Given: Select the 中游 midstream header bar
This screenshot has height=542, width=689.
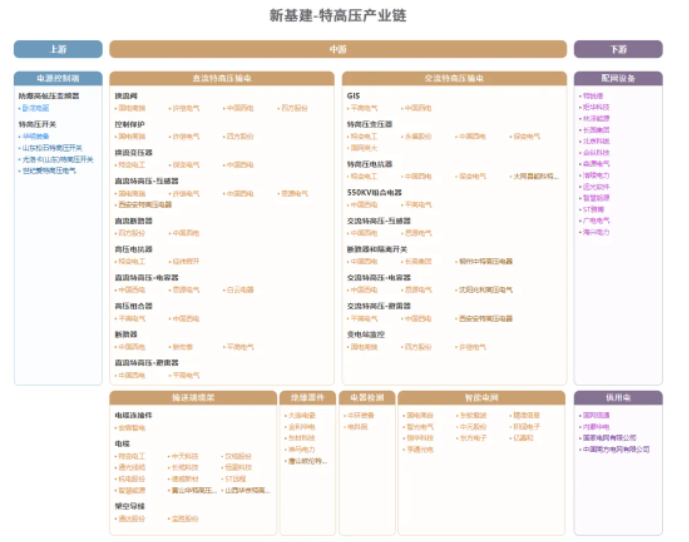Looking at the screenshot, I should [338, 49].
